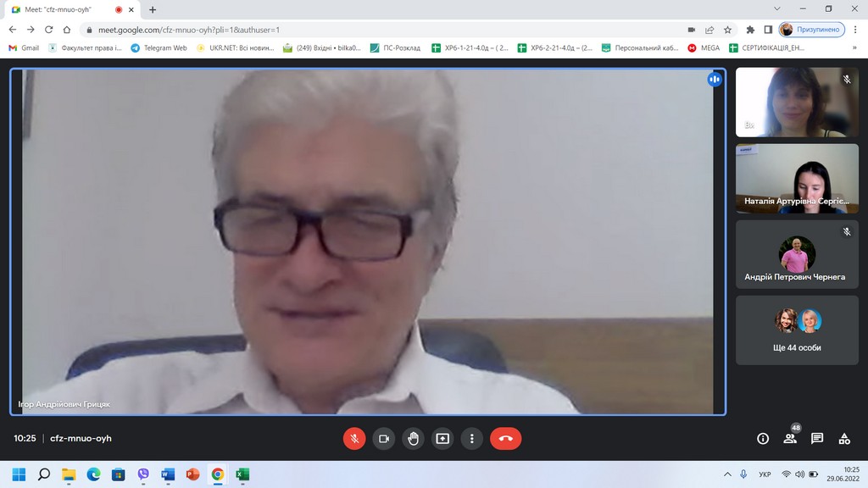Click the address bar with meet.google.com URL
The image size is (868, 488).
click(x=339, y=30)
